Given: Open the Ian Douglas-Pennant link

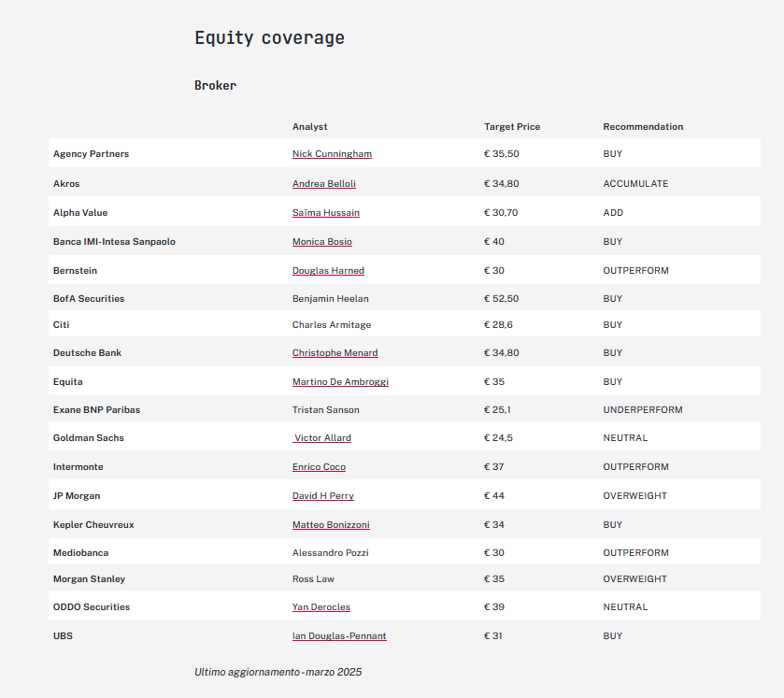Looking at the screenshot, I should pos(339,635).
